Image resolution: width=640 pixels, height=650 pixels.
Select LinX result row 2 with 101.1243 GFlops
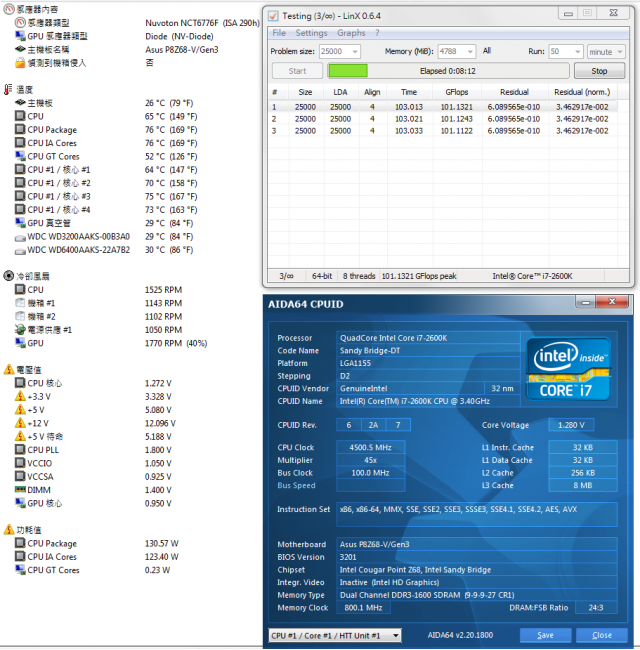click(444, 119)
